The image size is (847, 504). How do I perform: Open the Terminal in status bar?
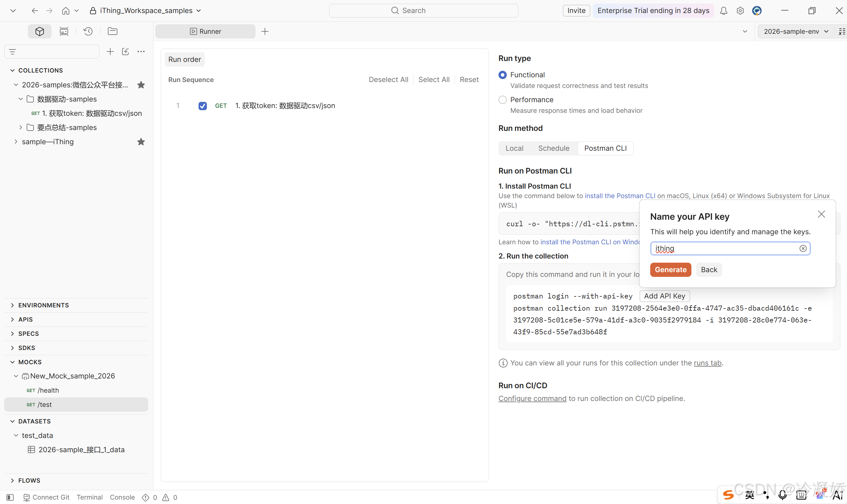(90, 497)
